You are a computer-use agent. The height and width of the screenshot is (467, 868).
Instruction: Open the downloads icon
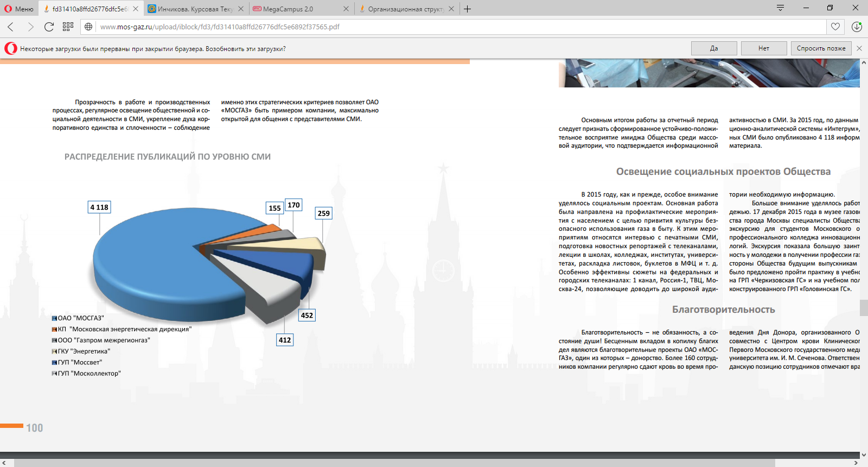(x=857, y=27)
